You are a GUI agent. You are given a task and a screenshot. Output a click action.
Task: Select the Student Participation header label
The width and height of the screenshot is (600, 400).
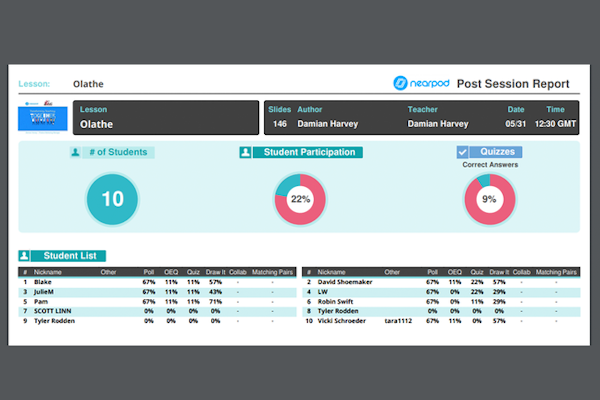click(x=307, y=153)
